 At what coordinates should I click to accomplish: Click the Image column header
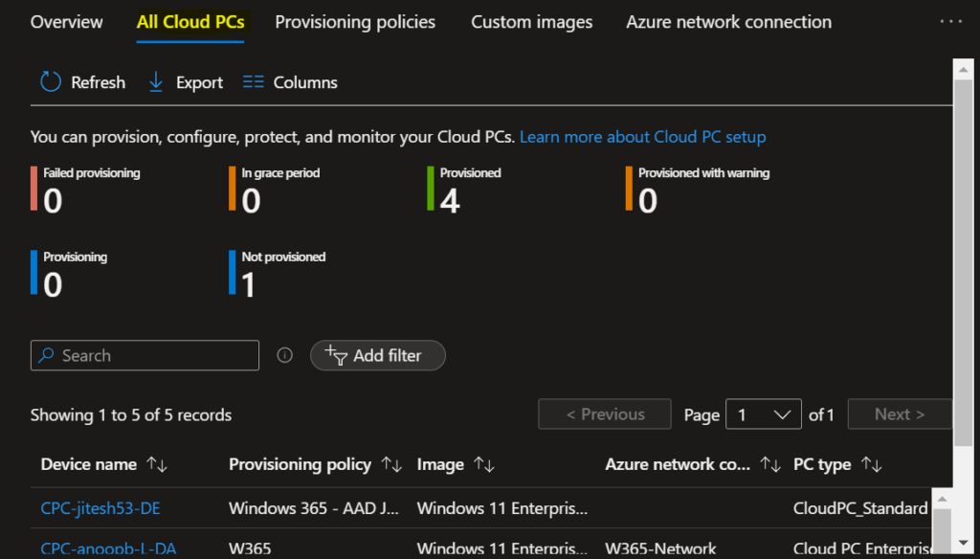pyautogui.click(x=440, y=464)
